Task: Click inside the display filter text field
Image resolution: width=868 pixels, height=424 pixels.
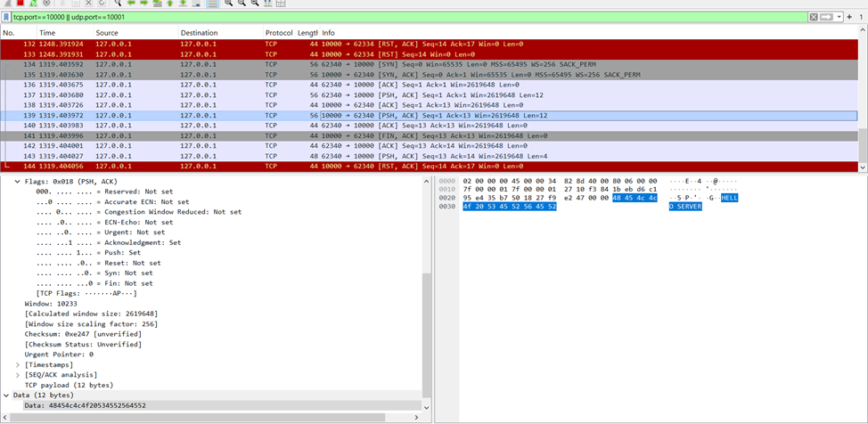Action: 401,17
